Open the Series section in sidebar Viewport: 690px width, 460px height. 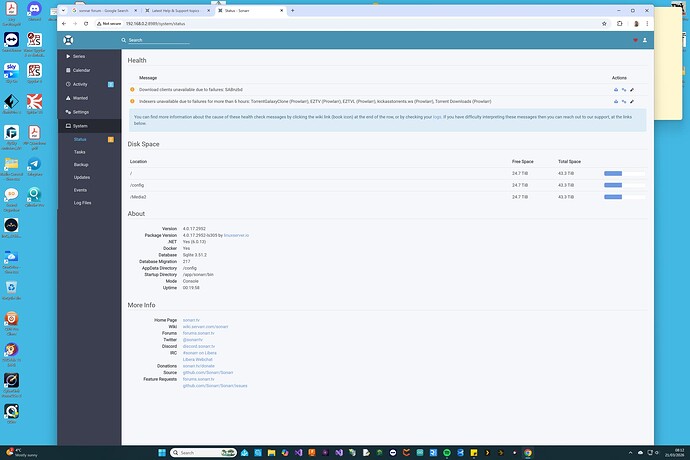[80, 56]
